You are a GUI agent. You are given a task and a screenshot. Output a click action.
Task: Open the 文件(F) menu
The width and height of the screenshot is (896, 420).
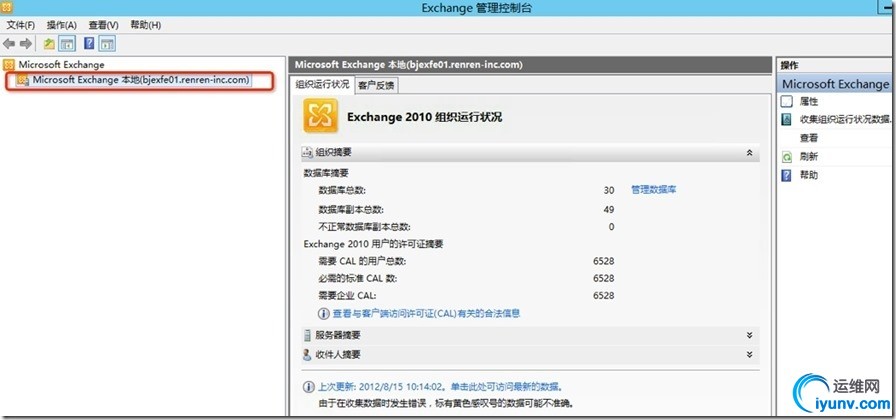(21, 25)
